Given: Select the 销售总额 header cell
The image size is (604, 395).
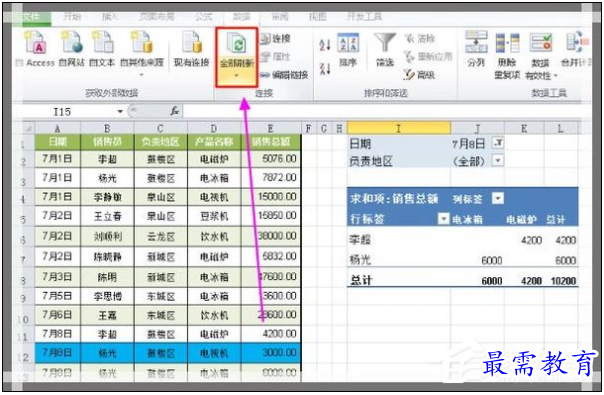Looking at the screenshot, I should pyautogui.click(x=271, y=142).
